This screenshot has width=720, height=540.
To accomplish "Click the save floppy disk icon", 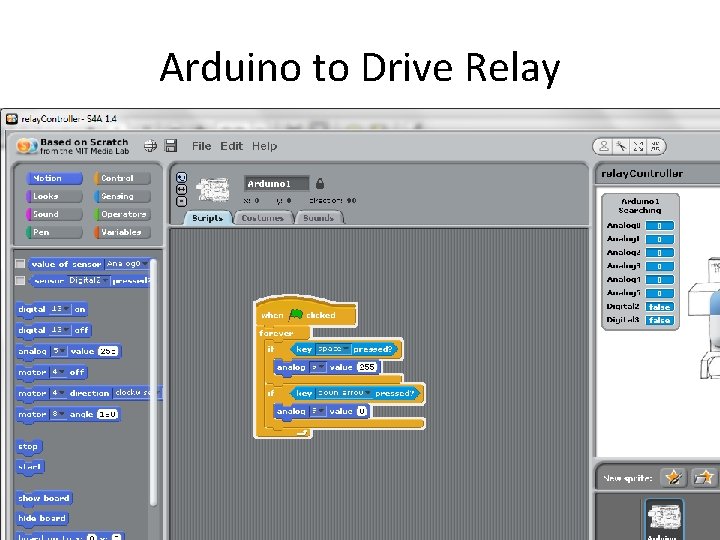I will [171, 146].
